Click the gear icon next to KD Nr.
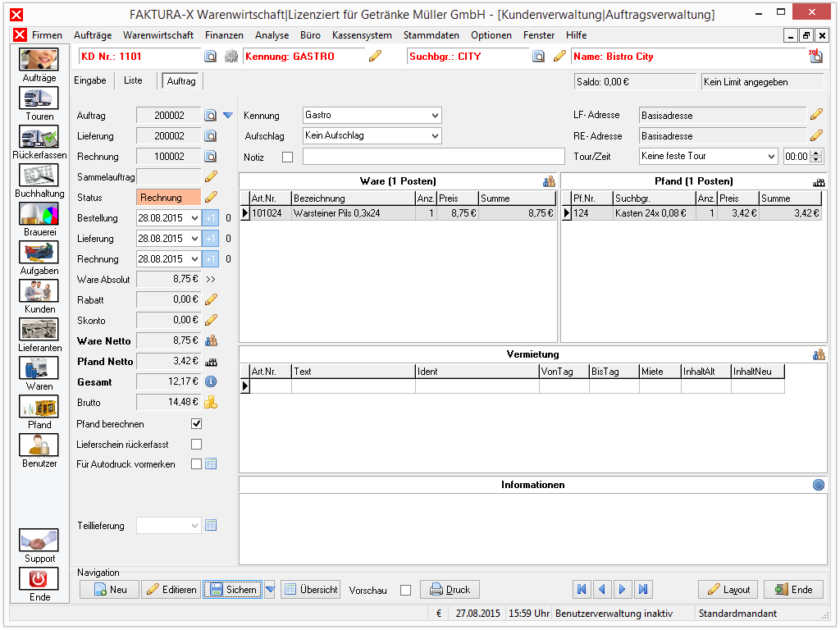 coord(231,57)
